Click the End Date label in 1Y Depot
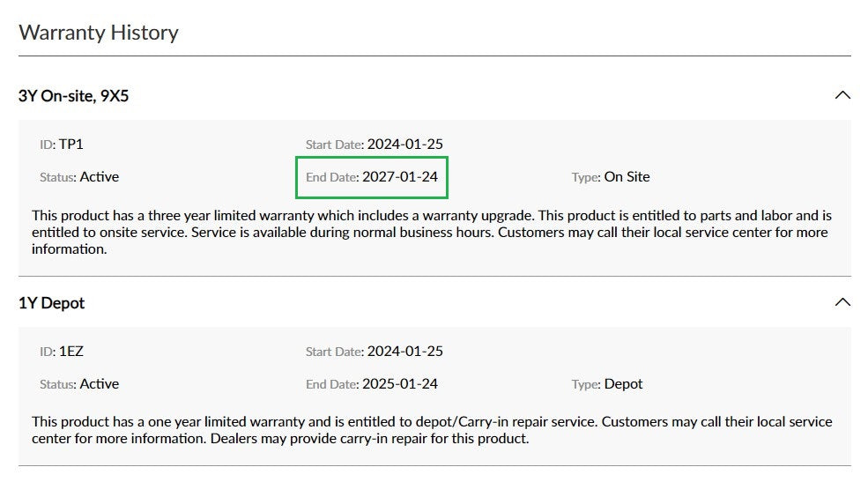This screenshot has width=868, height=482. coord(330,385)
